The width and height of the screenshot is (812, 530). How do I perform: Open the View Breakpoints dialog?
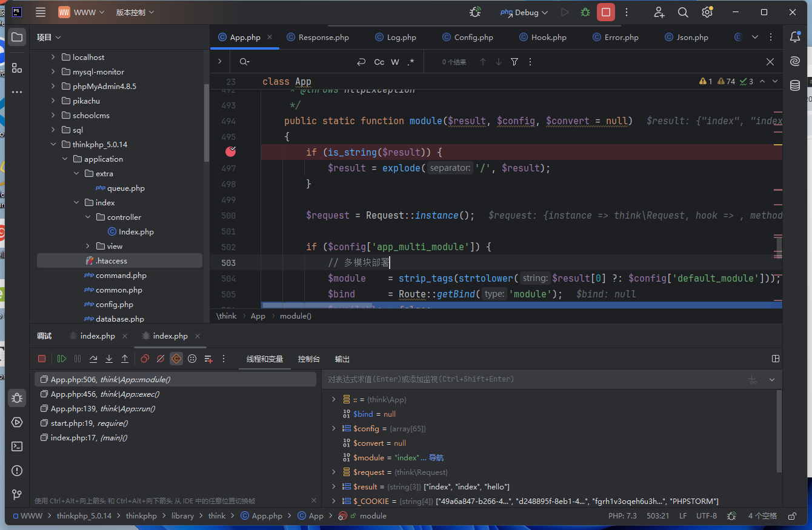pyautogui.click(x=145, y=359)
